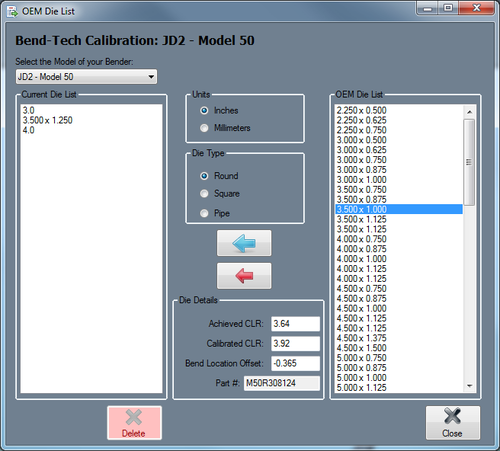Choose the Pipe die type
Viewport: 500px width, 451px height.
pos(204,213)
